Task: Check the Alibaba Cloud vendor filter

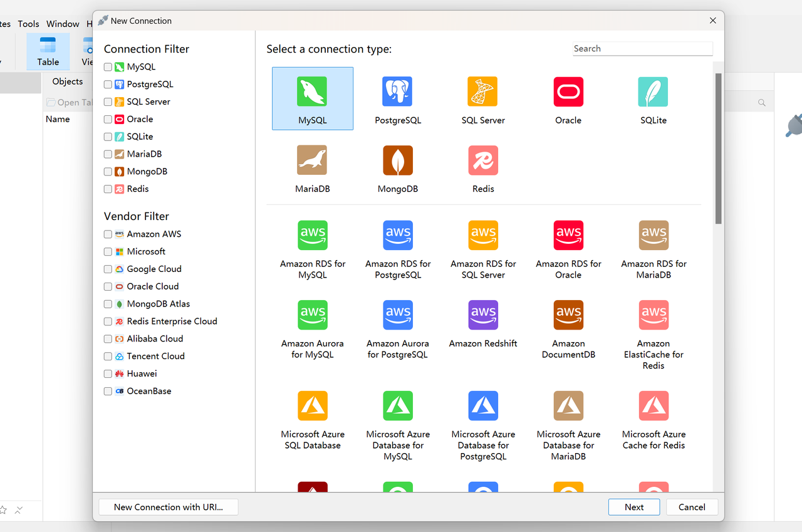Action: [108, 339]
